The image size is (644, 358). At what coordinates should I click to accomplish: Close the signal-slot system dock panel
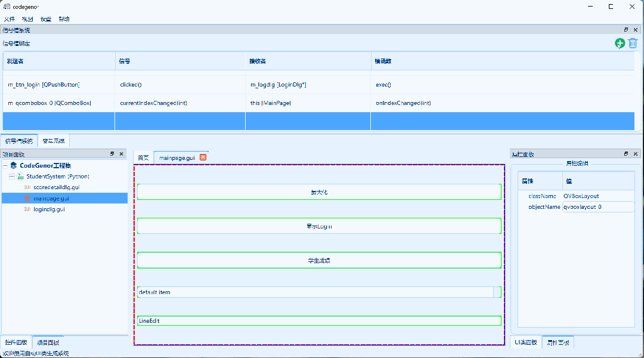pyautogui.click(x=636, y=30)
